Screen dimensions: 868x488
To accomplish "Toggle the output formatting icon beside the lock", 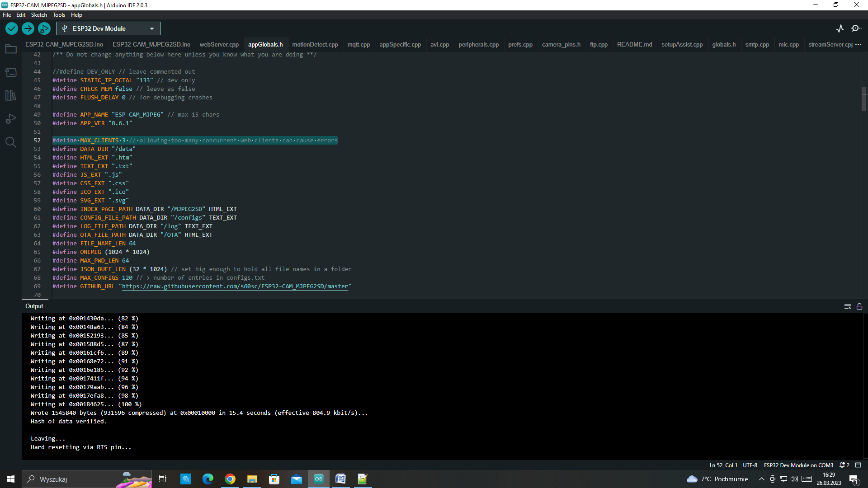I will tap(848, 306).
